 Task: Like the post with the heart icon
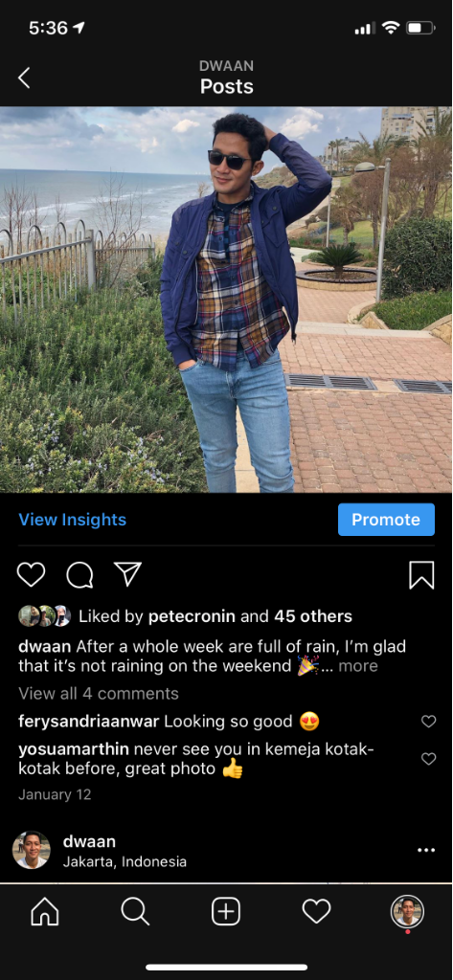point(31,574)
